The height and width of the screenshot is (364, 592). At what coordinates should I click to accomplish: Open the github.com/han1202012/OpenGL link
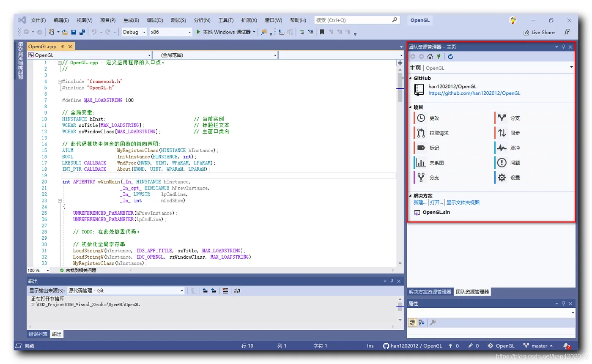pos(474,93)
